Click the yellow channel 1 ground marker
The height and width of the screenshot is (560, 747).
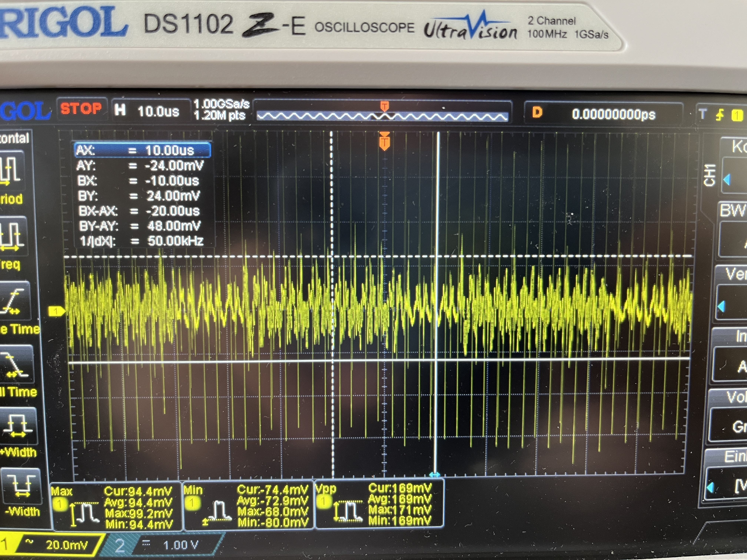(56, 311)
